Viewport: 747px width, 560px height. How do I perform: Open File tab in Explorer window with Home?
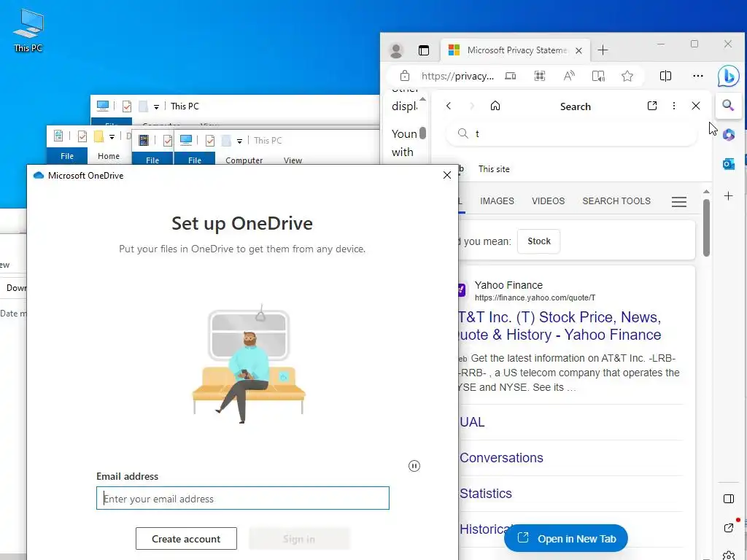point(67,156)
